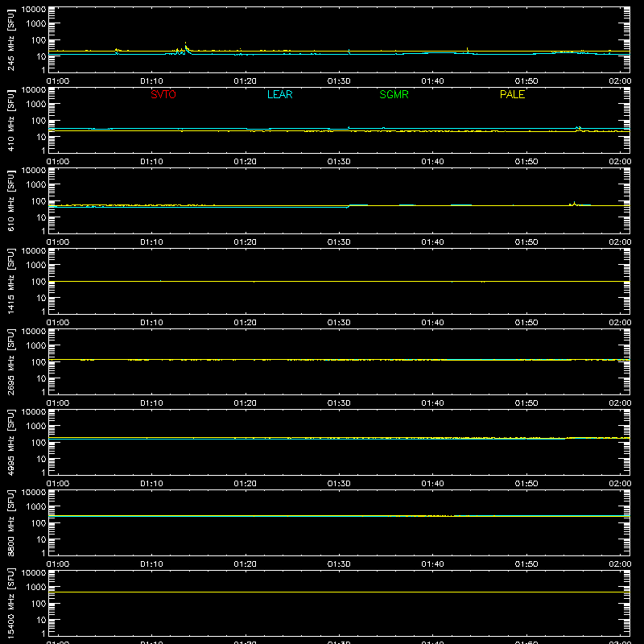Click the yellow flux line in 1415 MHz plot
Viewport: 644px width, 644px height.
(339, 281)
